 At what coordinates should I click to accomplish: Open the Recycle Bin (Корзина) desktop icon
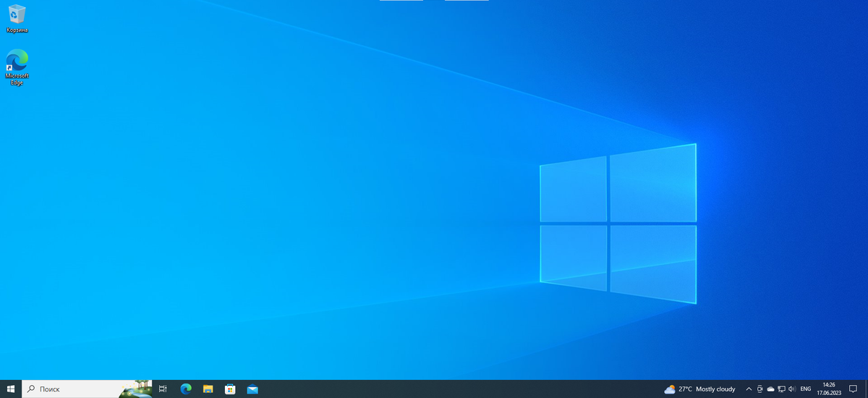[x=17, y=18]
